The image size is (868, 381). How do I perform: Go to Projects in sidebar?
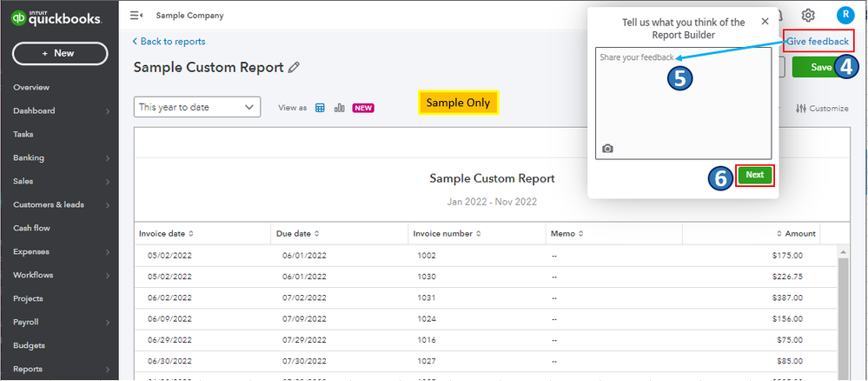coord(28,298)
